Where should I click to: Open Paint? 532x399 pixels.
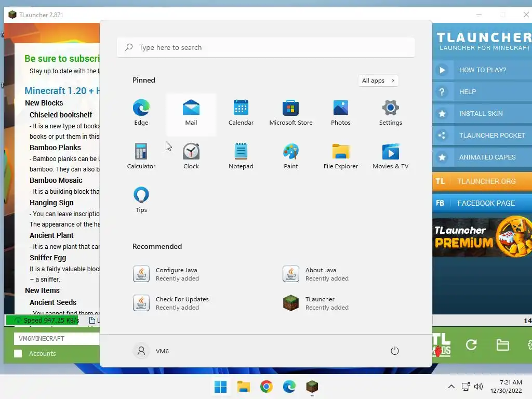(291, 156)
